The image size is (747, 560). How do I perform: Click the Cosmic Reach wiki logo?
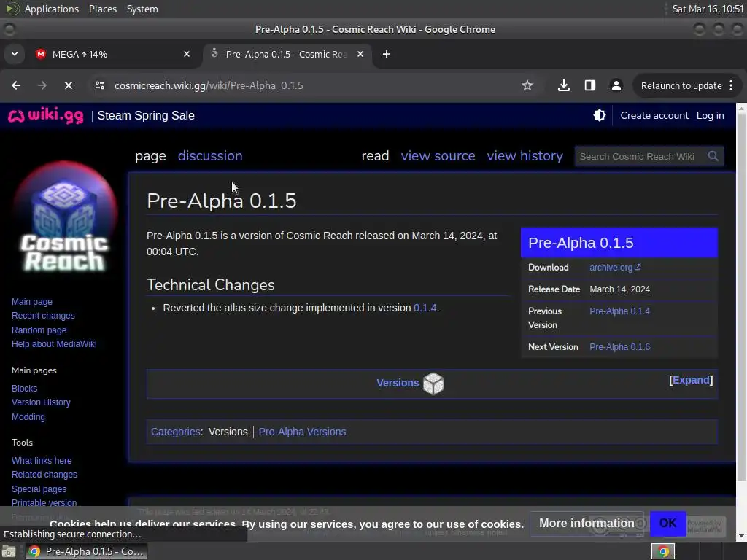tap(64, 217)
